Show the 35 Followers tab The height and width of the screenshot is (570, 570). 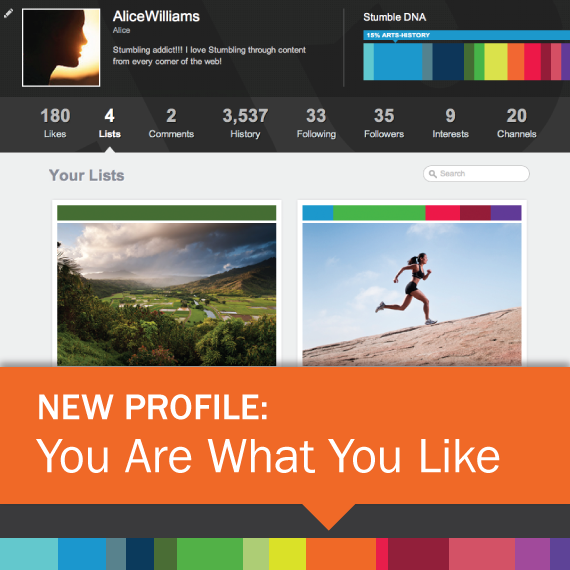tap(384, 123)
